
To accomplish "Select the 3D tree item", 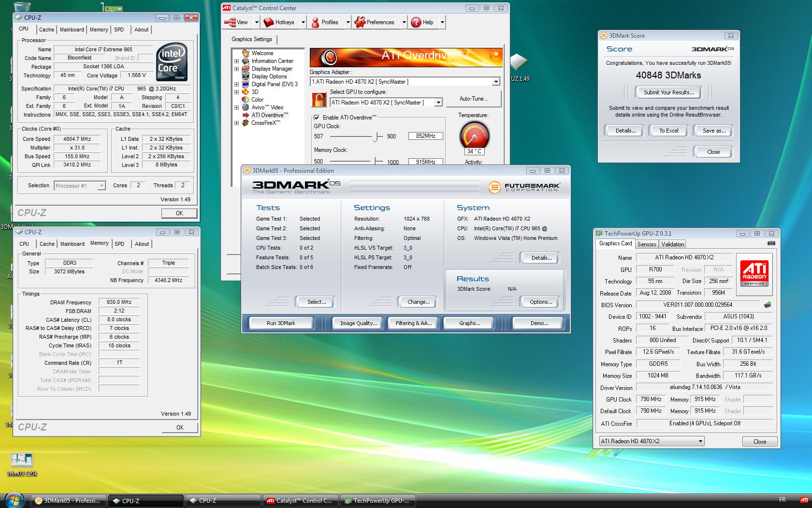I will pos(255,92).
